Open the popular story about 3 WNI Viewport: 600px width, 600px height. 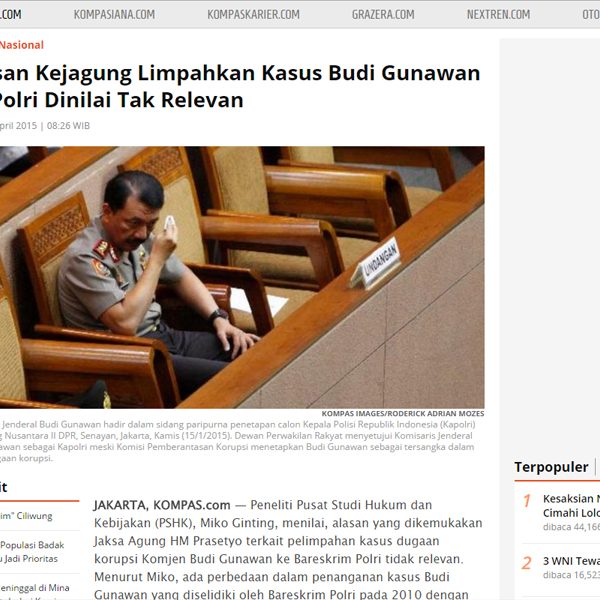coord(570,561)
